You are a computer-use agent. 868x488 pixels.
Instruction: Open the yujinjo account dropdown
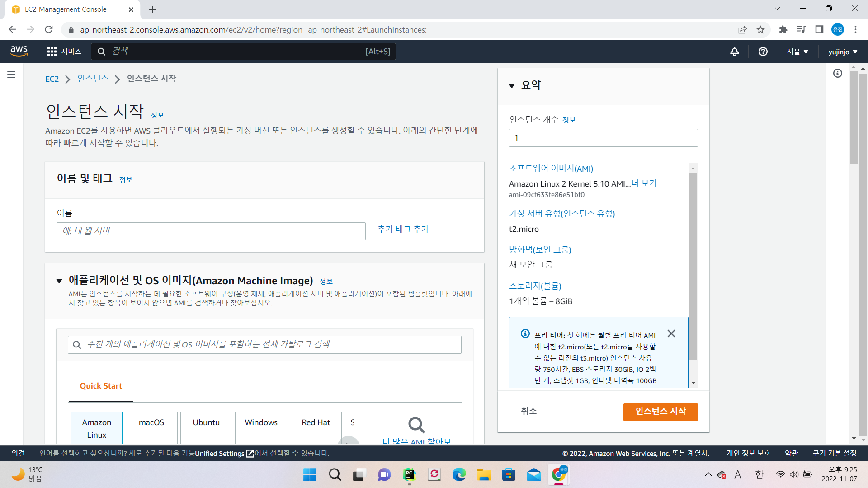point(843,52)
